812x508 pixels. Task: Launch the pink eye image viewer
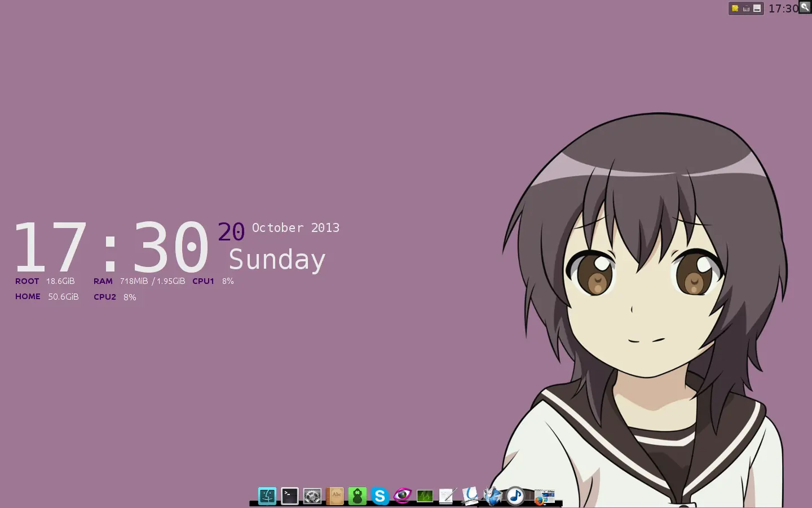[x=403, y=496]
